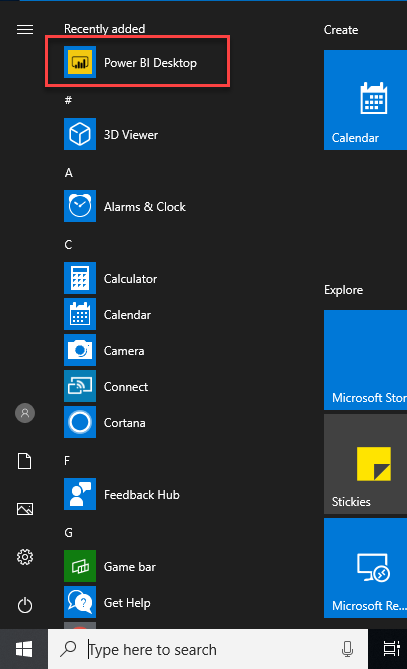Click the 'Connect' label text
The height and width of the screenshot is (669, 407).
click(x=126, y=387)
